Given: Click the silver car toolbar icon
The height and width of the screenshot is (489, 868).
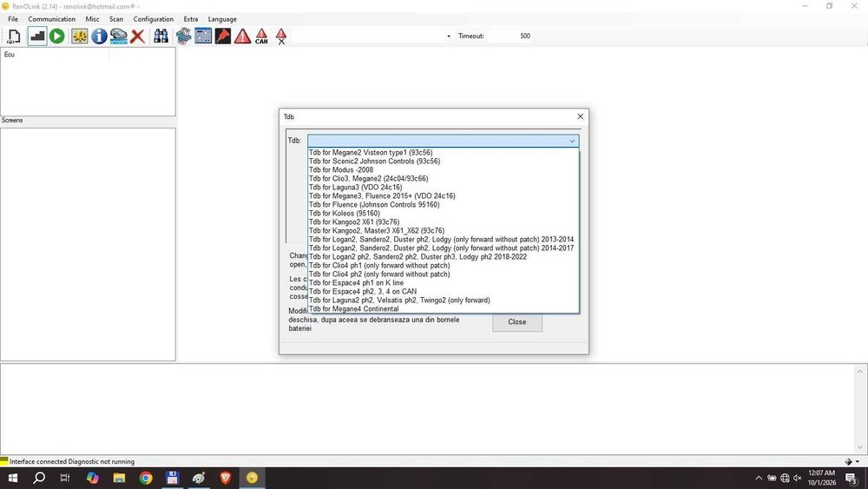Looking at the screenshot, I should point(118,36).
